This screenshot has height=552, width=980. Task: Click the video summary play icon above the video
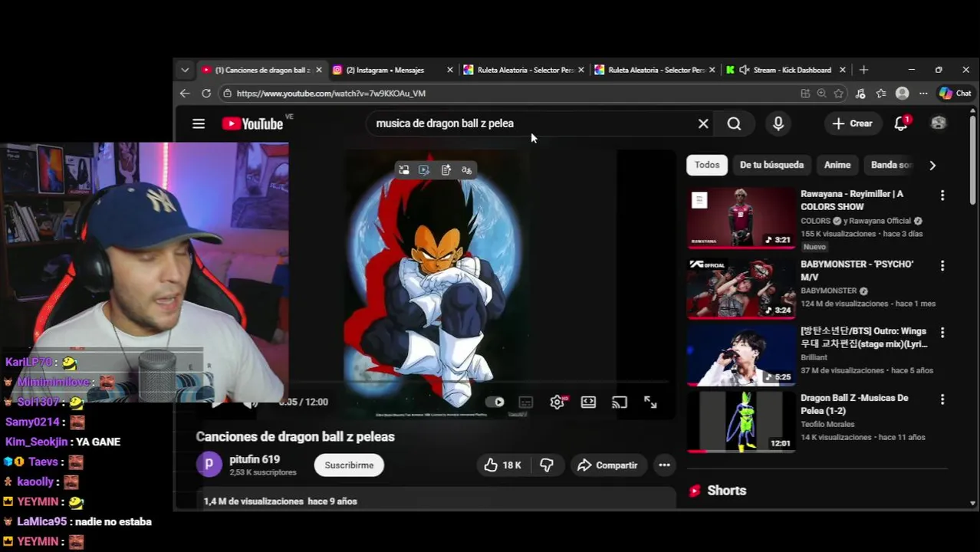(424, 170)
